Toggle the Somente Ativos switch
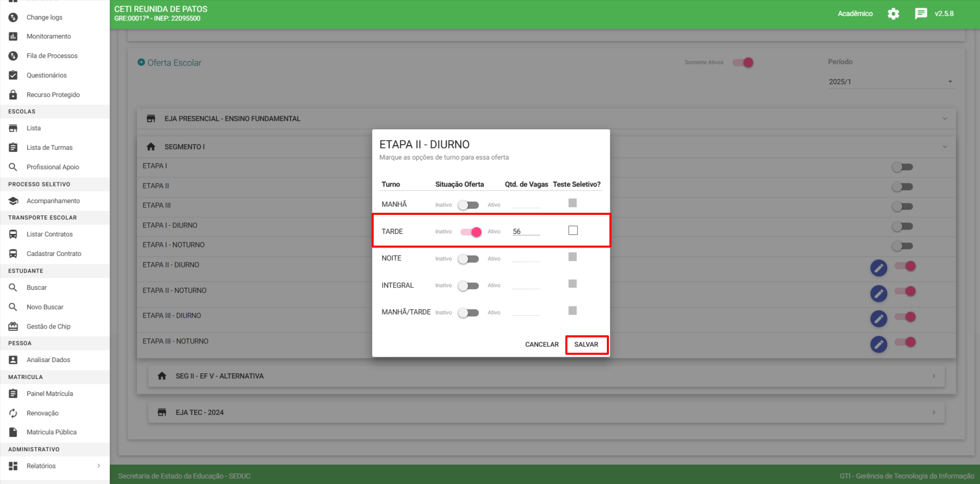 [x=743, y=63]
